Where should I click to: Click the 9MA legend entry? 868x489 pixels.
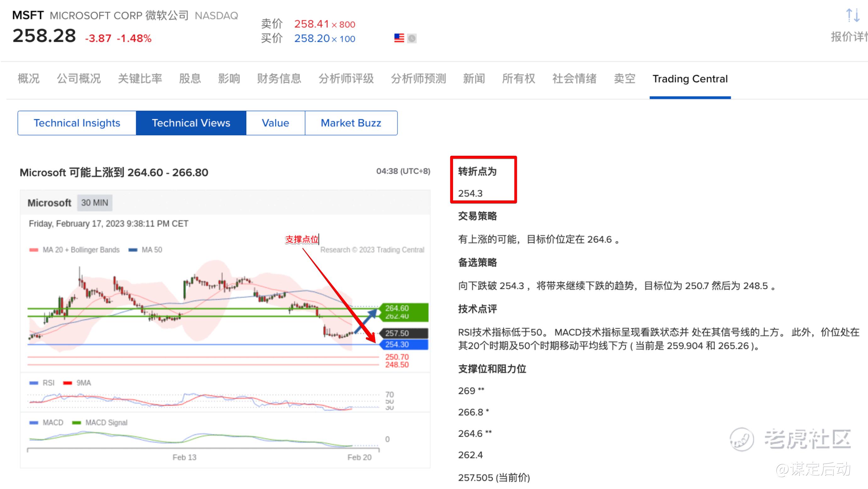tap(77, 383)
